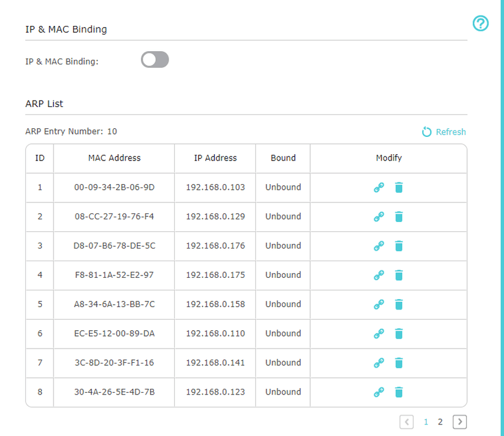Delete entry 192.168.0.103 with trash icon

(399, 188)
